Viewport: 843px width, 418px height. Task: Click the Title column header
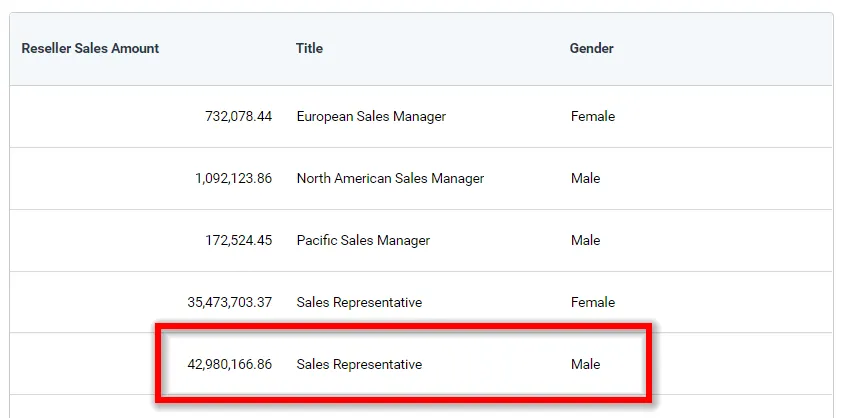coord(309,48)
